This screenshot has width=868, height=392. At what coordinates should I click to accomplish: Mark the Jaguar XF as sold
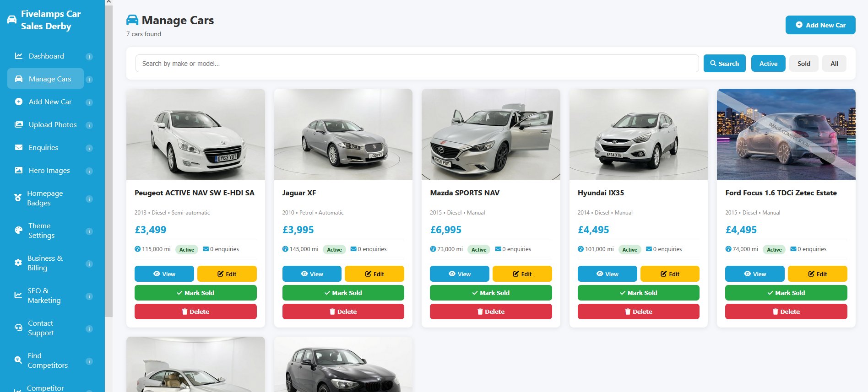343,293
